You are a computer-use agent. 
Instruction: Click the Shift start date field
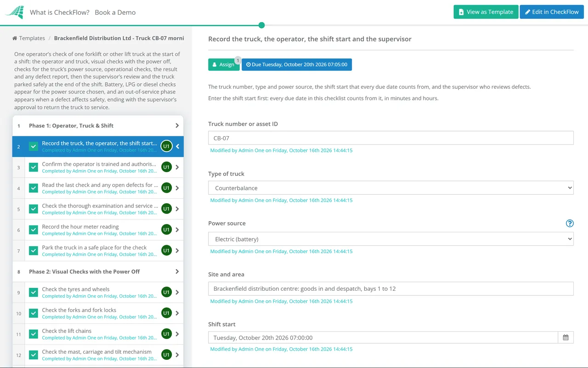pos(383,338)
